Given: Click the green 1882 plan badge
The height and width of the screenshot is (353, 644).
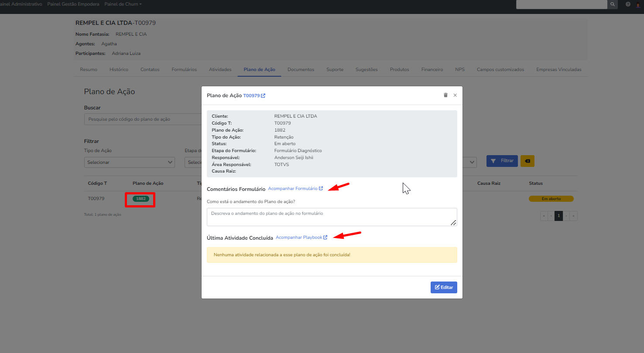Looking at the screenshot, I should pyautogui.click(x=140, y=199).
